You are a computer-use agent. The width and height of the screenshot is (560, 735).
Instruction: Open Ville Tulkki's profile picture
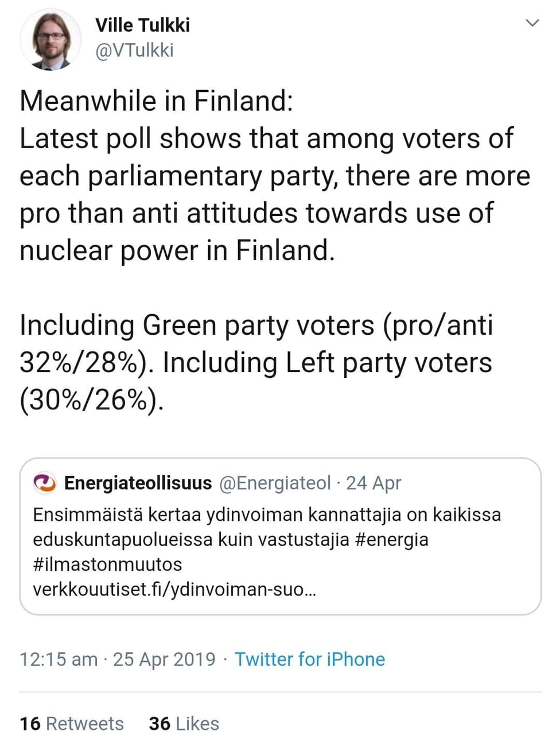pos(50,40)
